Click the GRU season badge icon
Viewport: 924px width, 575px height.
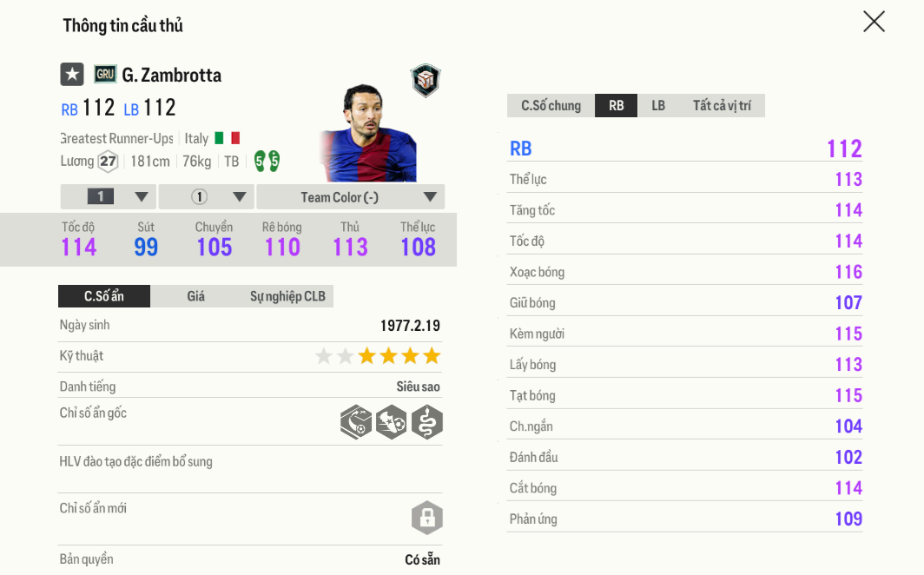(105, 75)
